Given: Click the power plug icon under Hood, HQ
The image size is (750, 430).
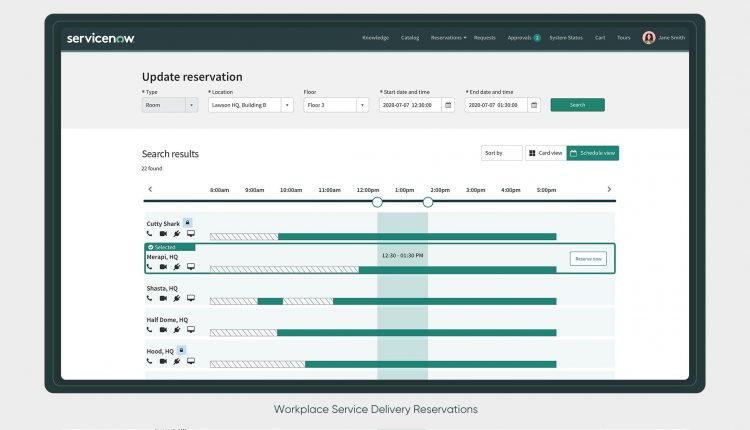Looking at the screenshot, I should click(x=176, y=361).
